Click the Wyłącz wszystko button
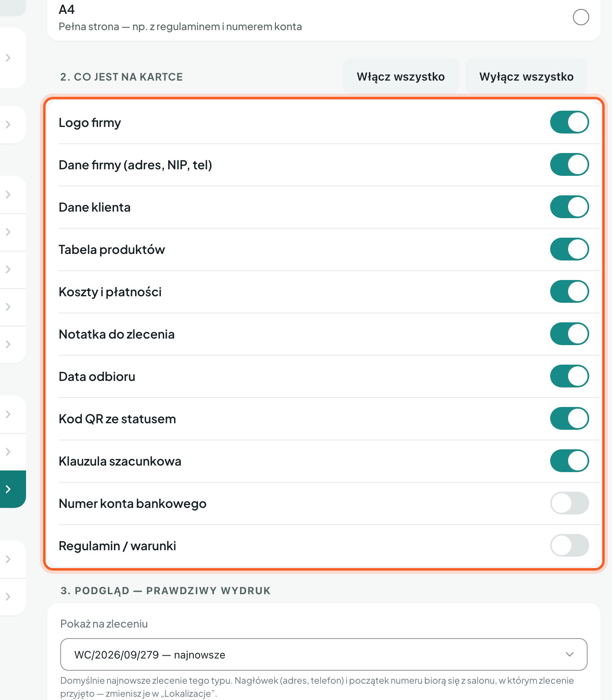 (526, 77)
